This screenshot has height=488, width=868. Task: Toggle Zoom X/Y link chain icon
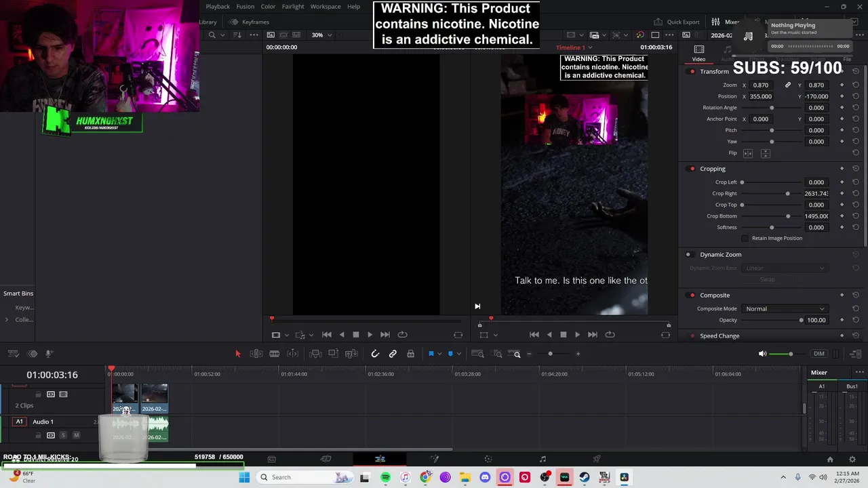pos(788,85)
